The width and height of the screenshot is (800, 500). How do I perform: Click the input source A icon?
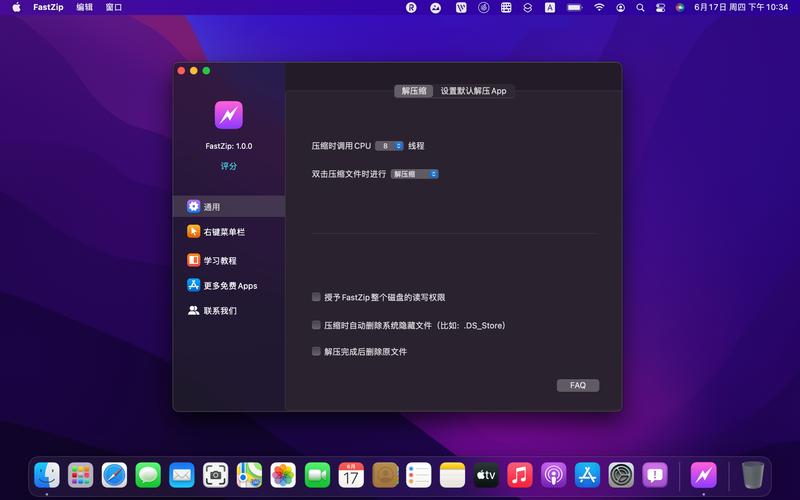pyautogui.click(x=549, y=8)
